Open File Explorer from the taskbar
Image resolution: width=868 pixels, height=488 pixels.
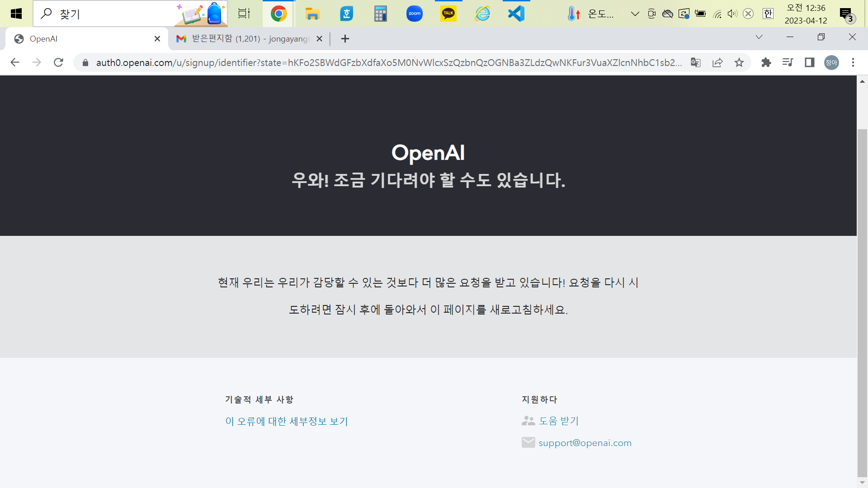click(312, 14)
